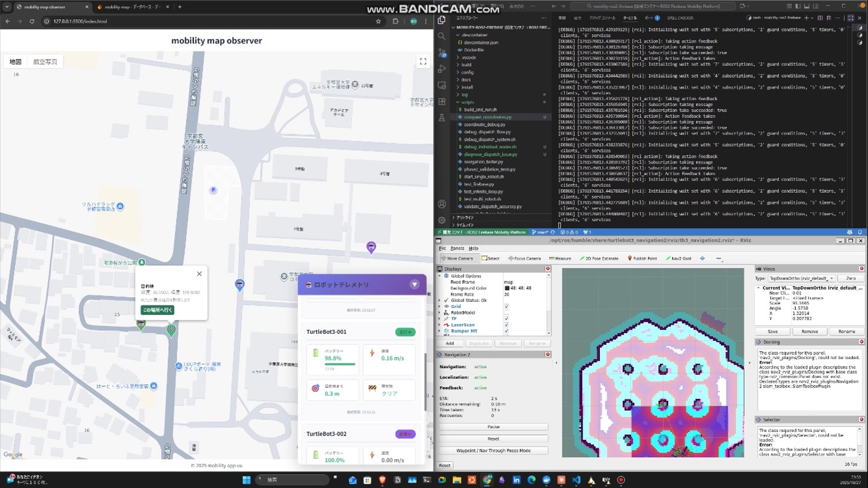868x488 pixels.
Task: Click the purple robot marker on map
Action: [371, 247]
